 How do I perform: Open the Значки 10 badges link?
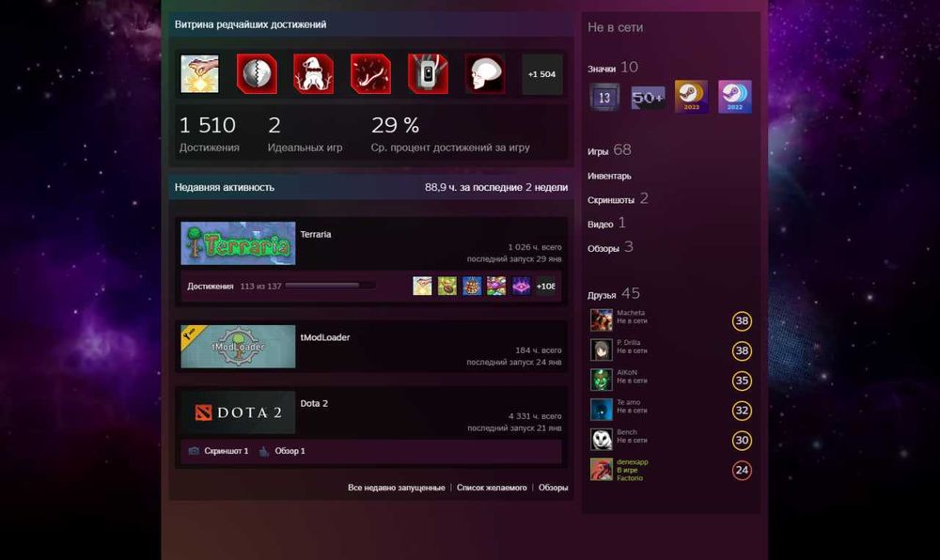613,68
